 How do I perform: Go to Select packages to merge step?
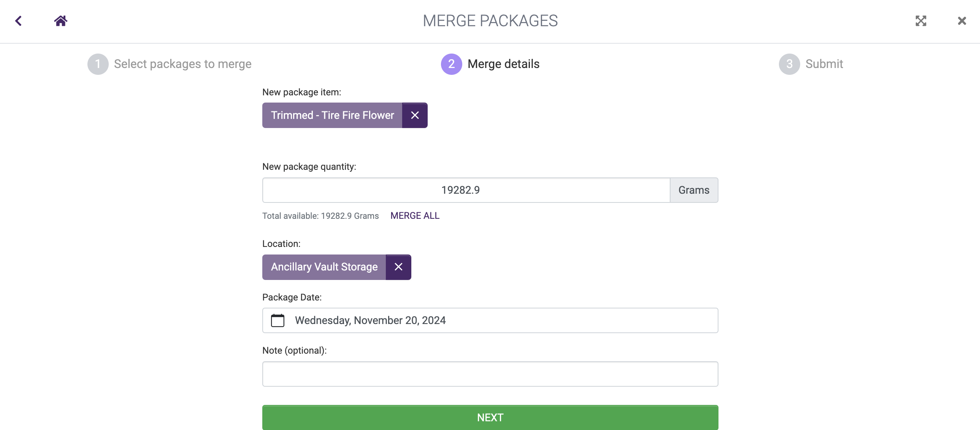pyautogui.click(x=182, y=64)
